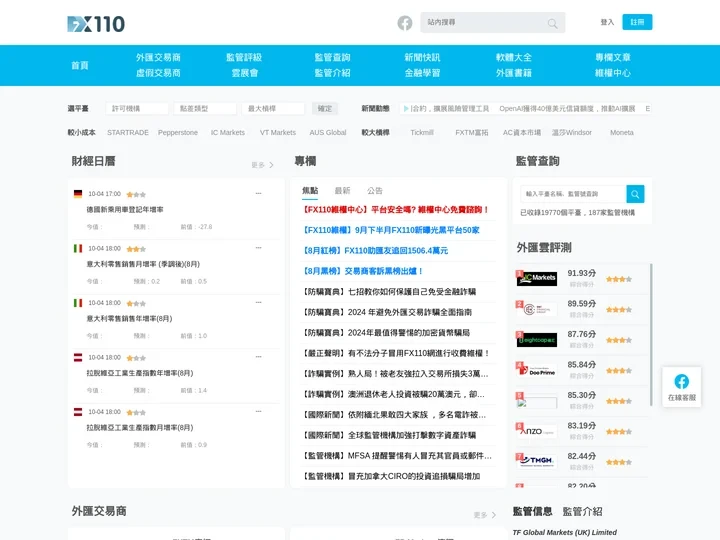Open Doo Prime broker logo in ratings

pyautogui.click(x=537, y=370)
